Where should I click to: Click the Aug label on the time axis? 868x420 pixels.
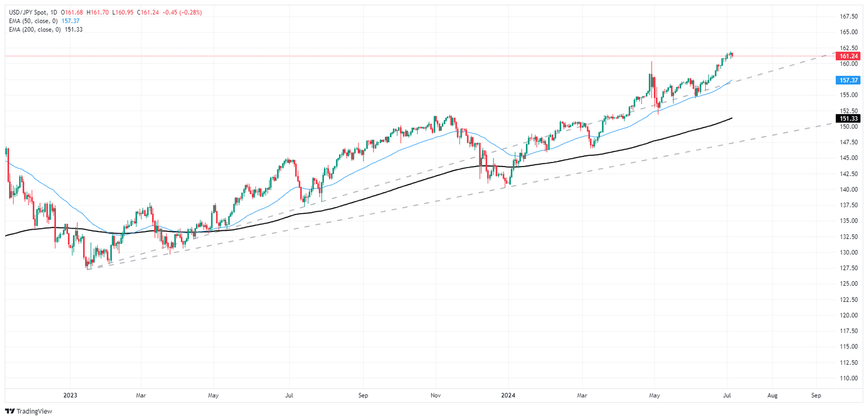click(x=772, y=396)
